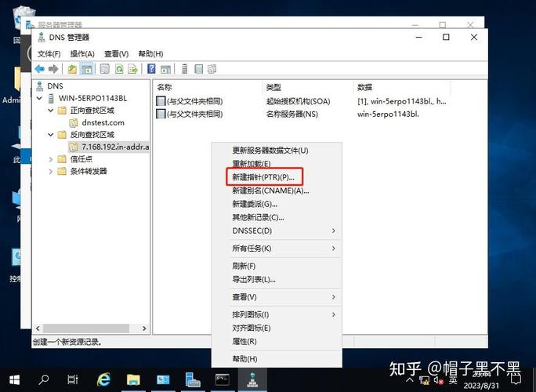Viewport: 536px width, 392px height.
Task: Click the Export list toolbar icon
Action: coord(132,69)
